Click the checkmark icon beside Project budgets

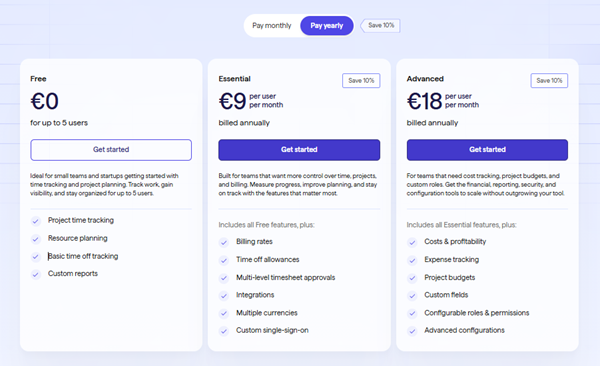point(412,278)
